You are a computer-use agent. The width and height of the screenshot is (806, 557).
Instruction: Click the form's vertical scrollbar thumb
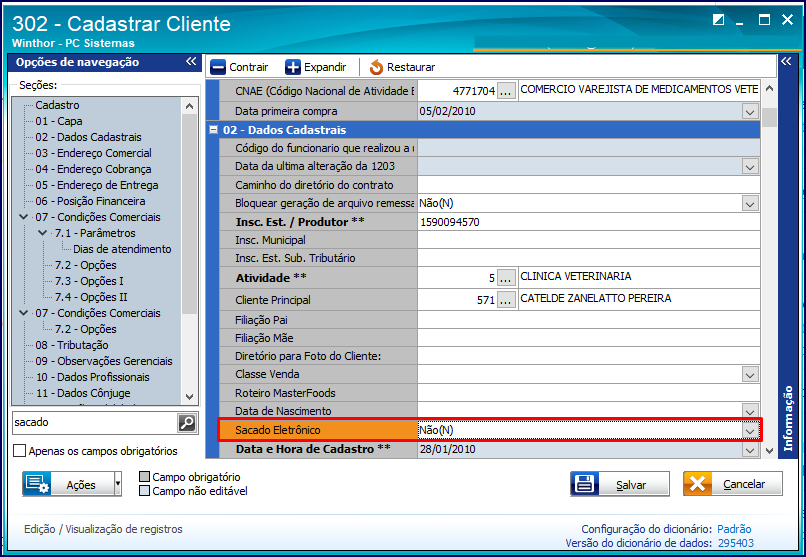click(769, 117)
